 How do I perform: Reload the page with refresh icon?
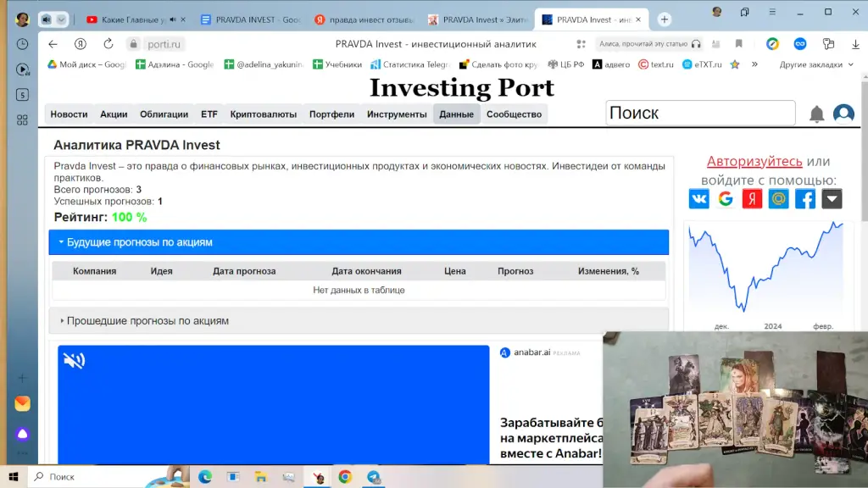108,44
